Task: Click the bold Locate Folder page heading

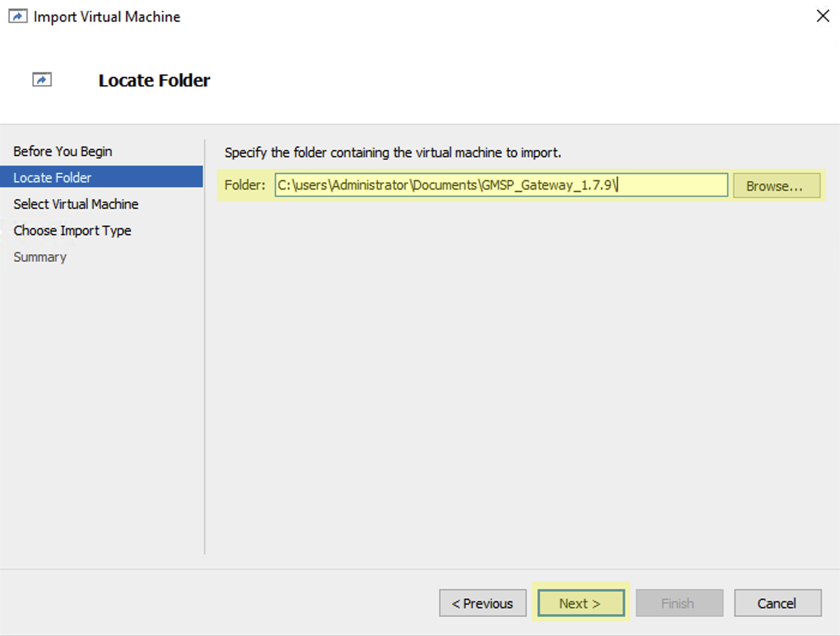Action: pos(154,80)
